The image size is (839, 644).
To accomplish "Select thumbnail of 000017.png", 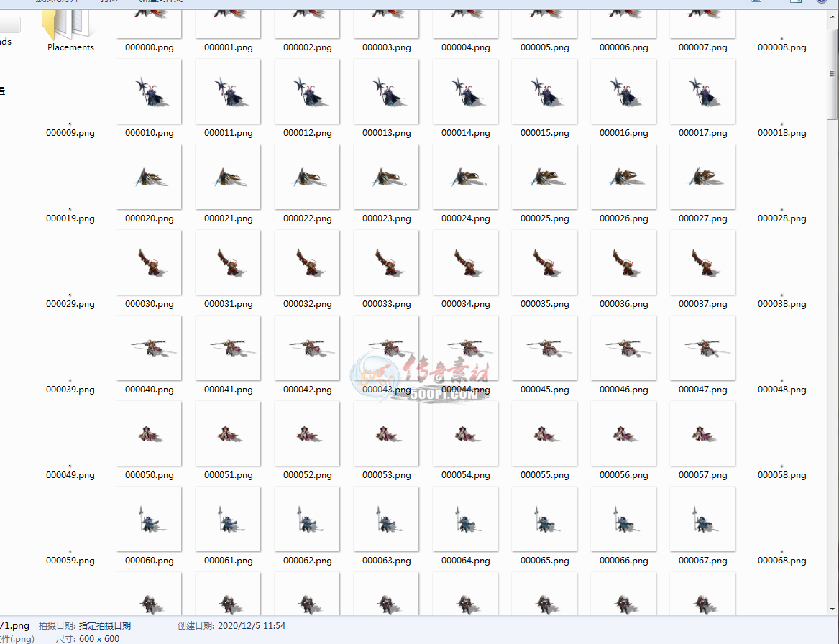I will click(x=702, y=91).
